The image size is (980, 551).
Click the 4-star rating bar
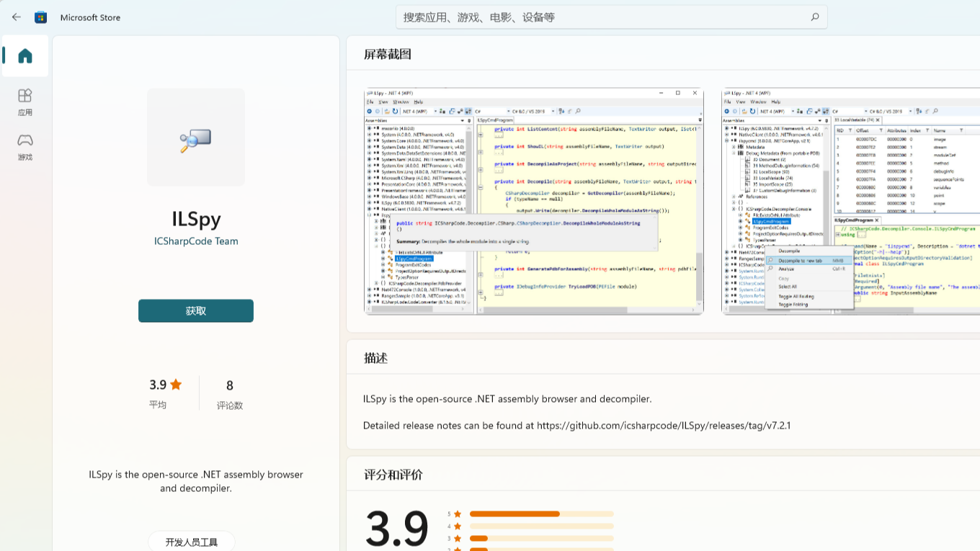(542, 526)
